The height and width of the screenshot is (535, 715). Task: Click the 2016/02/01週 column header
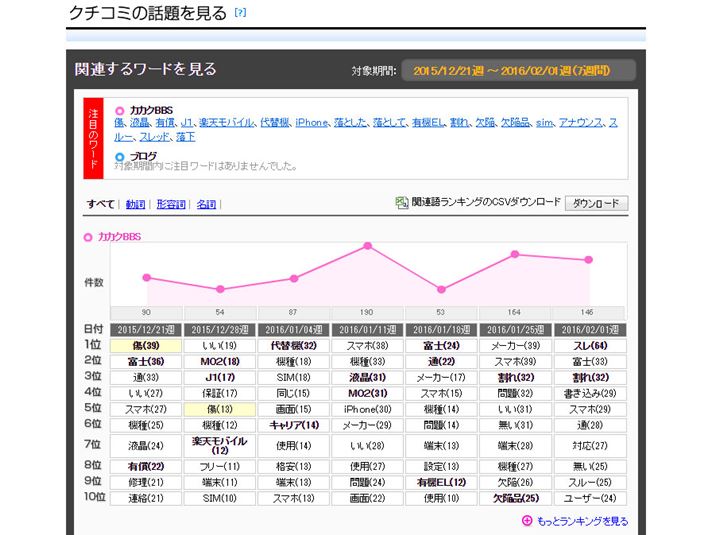point(590,330)
